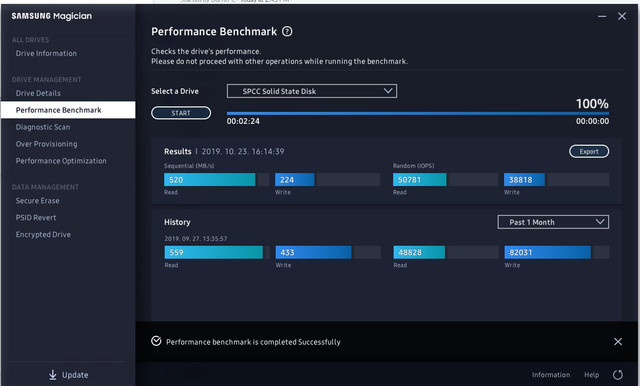
Task: Click the Random (IOPS) label
Action: pos(413,166)
